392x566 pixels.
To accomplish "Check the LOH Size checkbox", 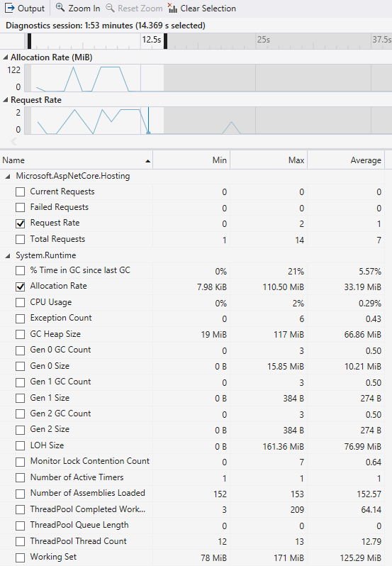I will pyautogui.click(x=20, y=446).
